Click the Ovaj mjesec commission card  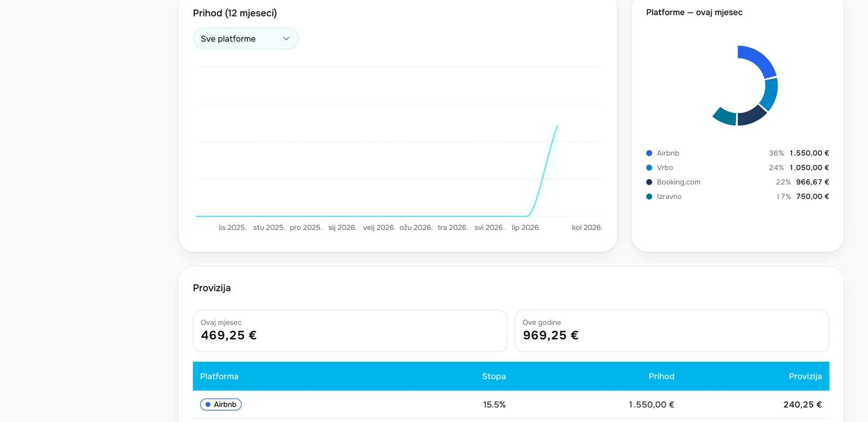pos(350,331)
